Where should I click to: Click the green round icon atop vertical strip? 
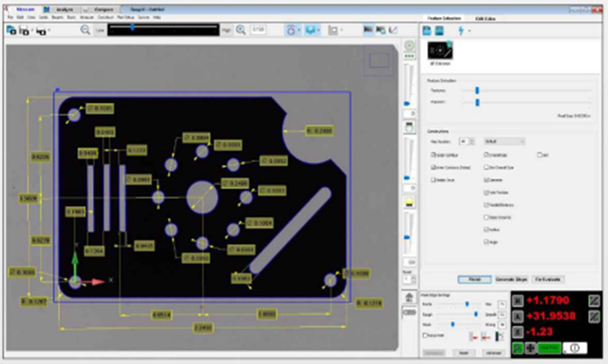pos(409,46)
